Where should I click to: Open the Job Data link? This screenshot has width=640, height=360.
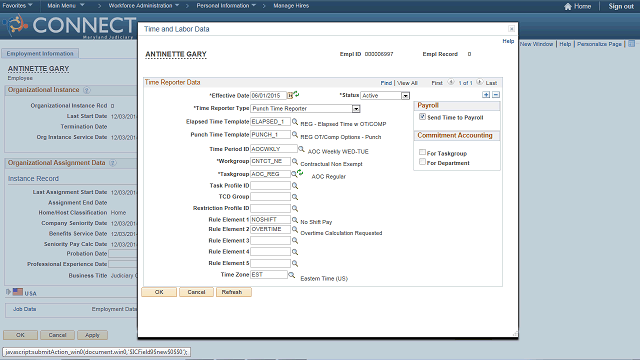click(24, 309)
